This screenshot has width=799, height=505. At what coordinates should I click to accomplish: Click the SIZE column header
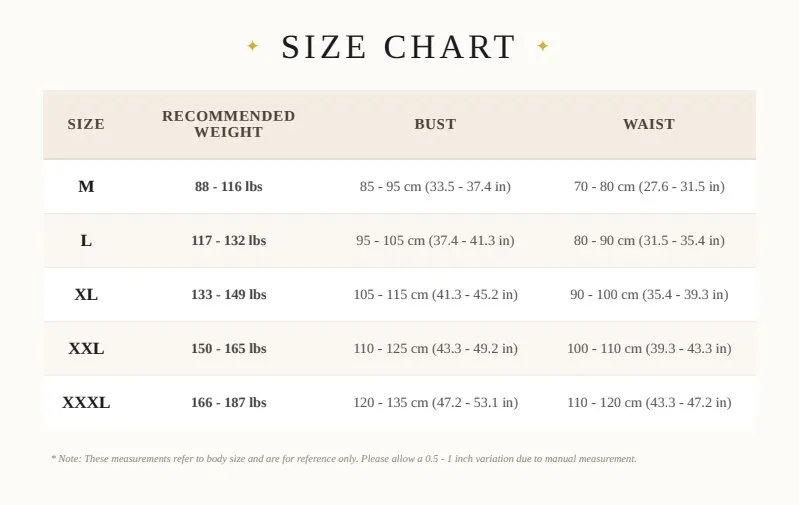coord(86,124)
